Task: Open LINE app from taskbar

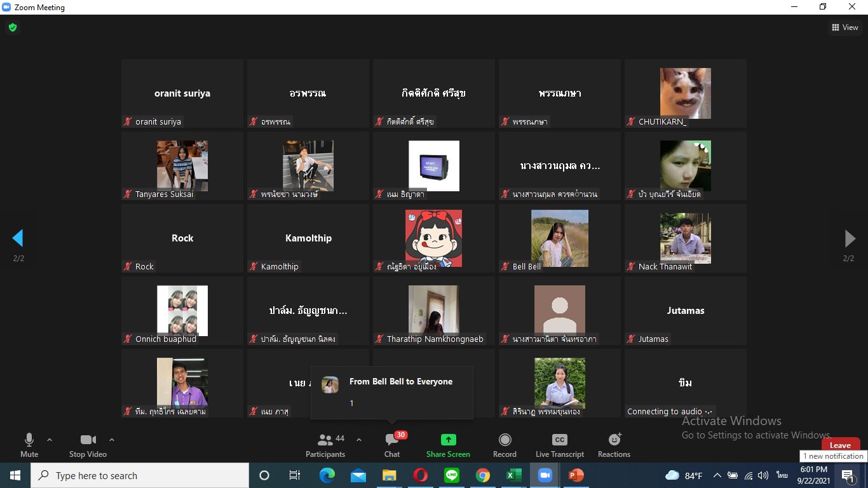Action: [452, 475]
